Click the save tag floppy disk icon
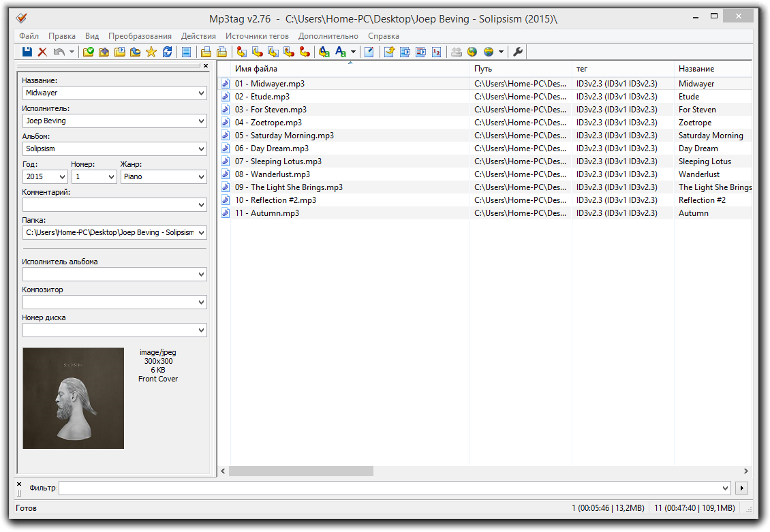This screenshot has height=532, width=770. [27, 52]
